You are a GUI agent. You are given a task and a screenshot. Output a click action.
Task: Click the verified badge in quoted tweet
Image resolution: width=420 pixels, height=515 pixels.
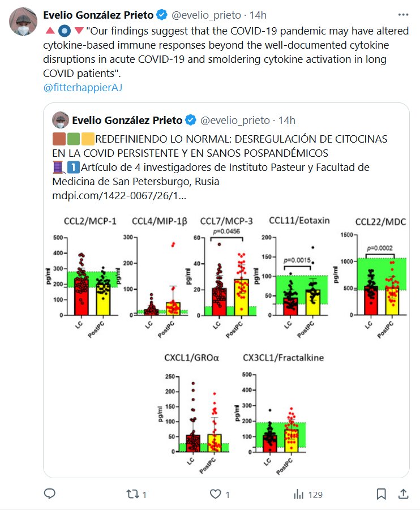[x=191, y=120]
